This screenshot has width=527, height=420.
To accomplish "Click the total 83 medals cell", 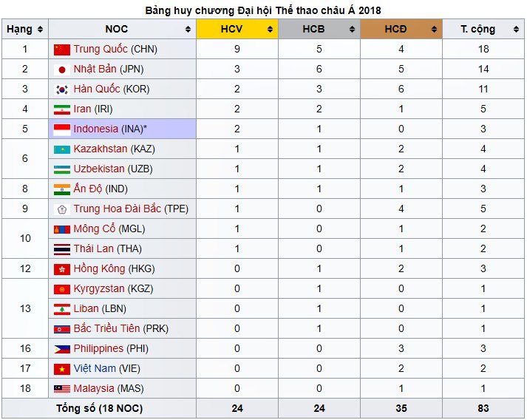I will pyautogui.click(x=483, y=408).
